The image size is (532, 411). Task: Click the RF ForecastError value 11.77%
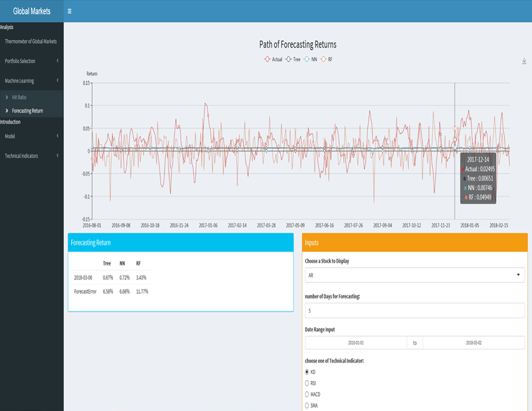[142, 291]
